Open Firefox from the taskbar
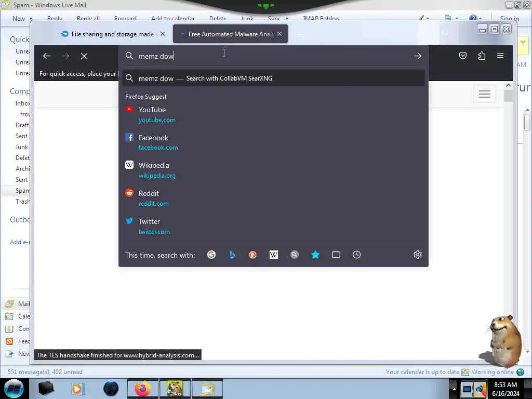 (x=143, y=389)
